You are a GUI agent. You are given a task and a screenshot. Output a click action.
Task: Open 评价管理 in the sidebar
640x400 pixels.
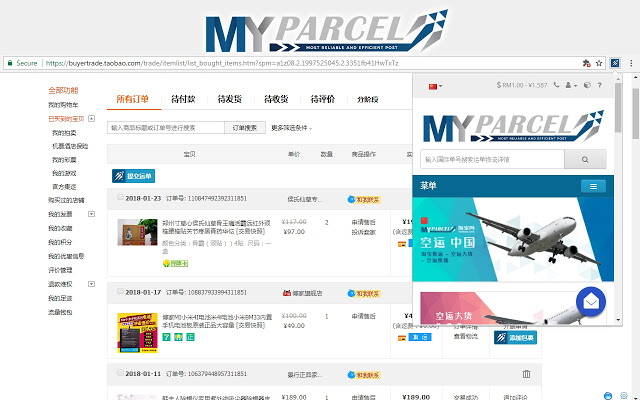(x=60, y=270)
